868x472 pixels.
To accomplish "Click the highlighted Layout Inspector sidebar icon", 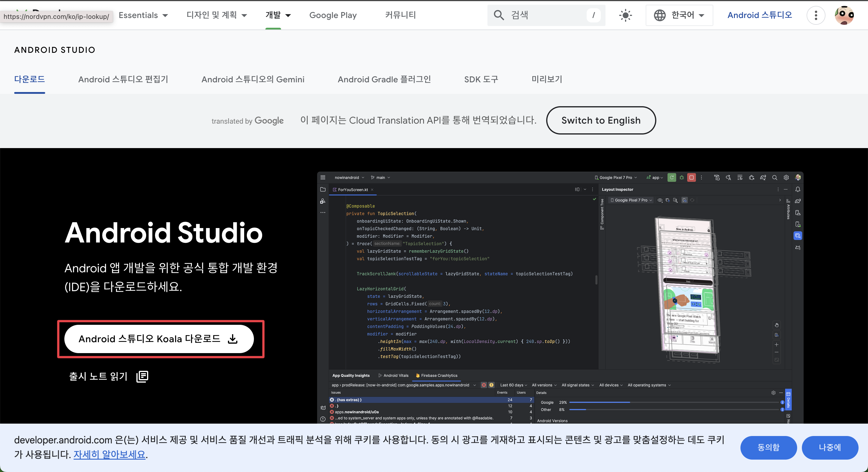I will 797,236.
